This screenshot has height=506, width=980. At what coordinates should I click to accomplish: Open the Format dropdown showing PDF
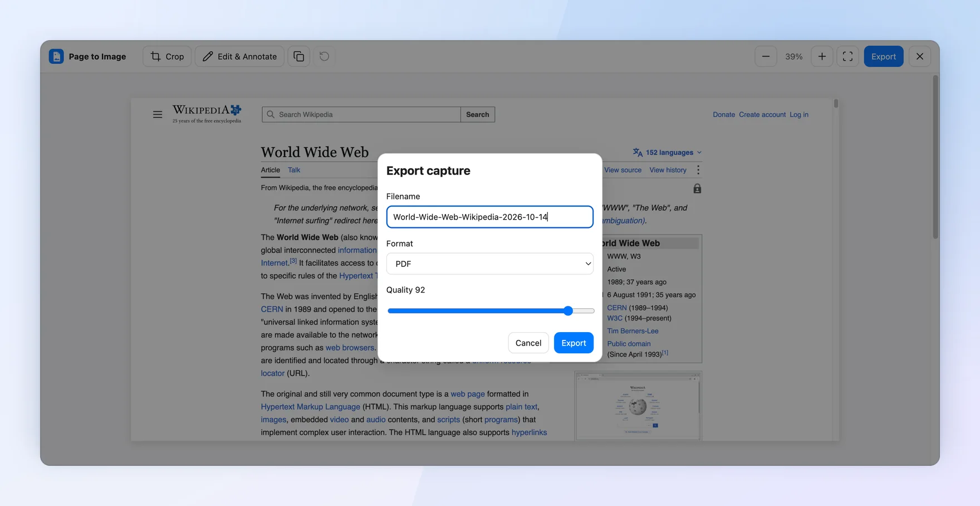point(490,264)
